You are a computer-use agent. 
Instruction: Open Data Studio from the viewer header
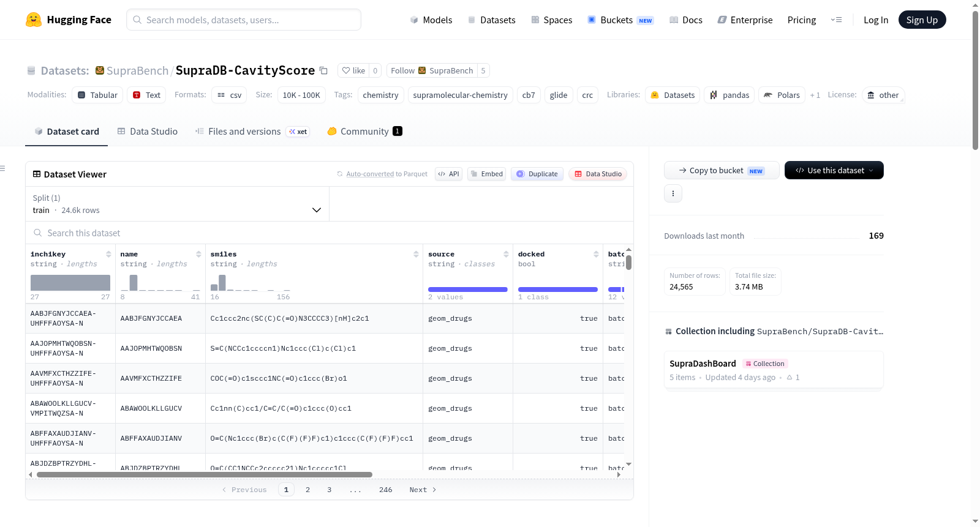pyautogui.click(x=598, y=174)
